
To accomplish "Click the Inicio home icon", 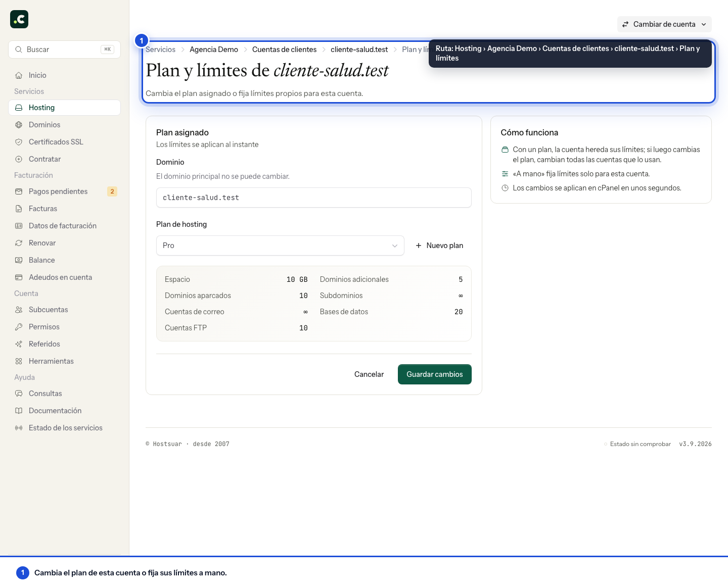I will pos(19,75).
